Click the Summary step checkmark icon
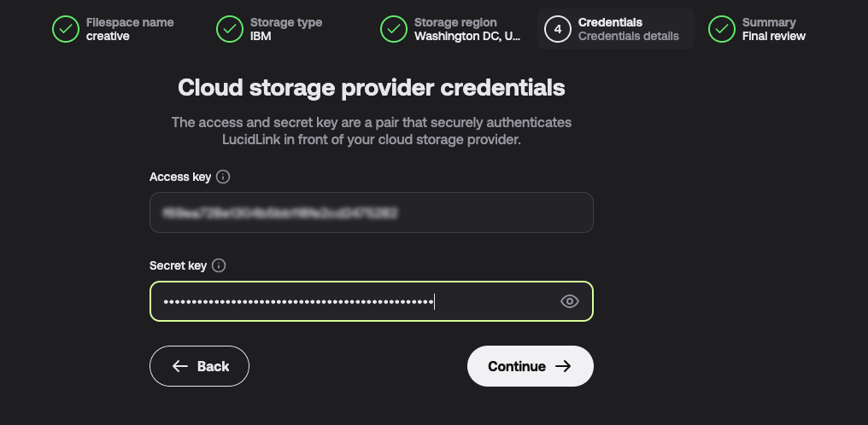The height and width of the screenshot is (425, 868). [721, 29]
